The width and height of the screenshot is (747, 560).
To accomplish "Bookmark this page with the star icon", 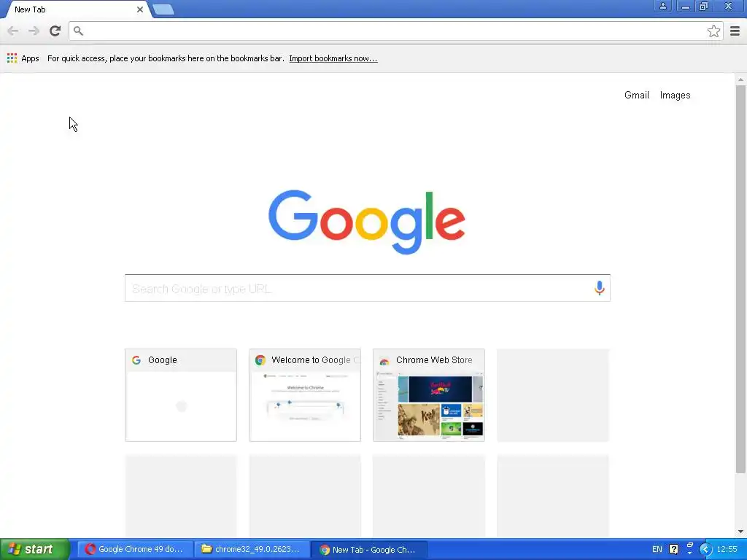I will click(713, 31).
